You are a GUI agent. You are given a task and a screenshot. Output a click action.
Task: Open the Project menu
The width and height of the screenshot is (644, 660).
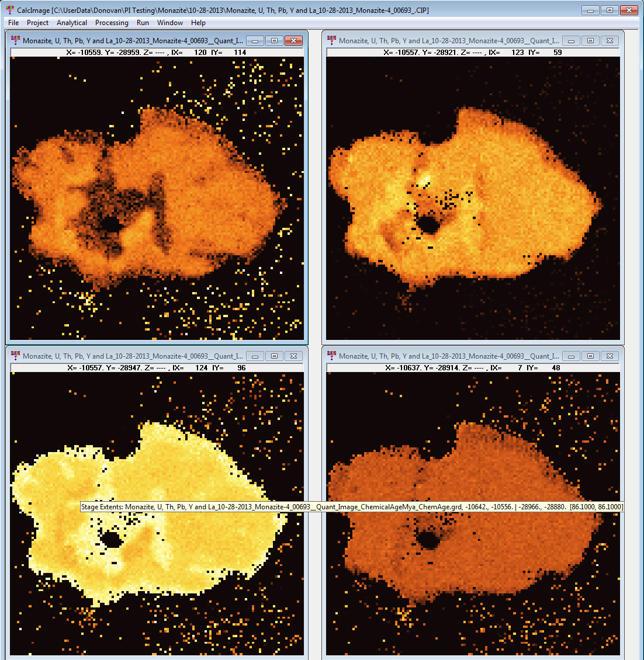37,23
